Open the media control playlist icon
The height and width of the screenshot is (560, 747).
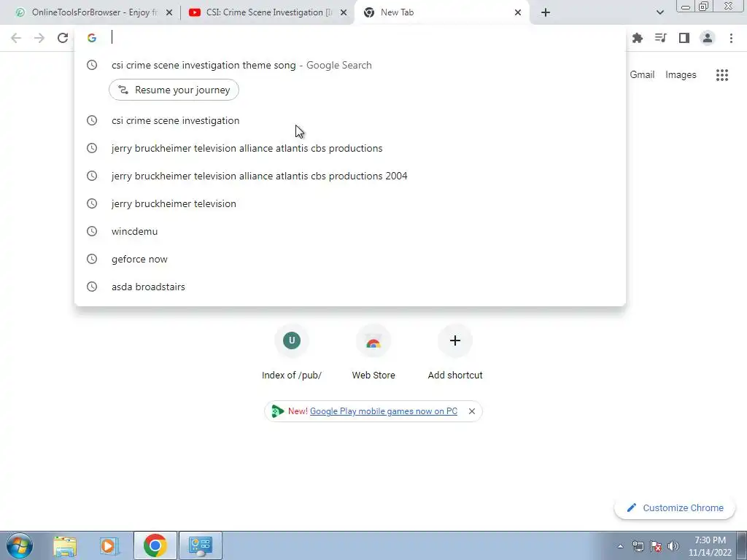pyautogui.click(x=661, y=38)
